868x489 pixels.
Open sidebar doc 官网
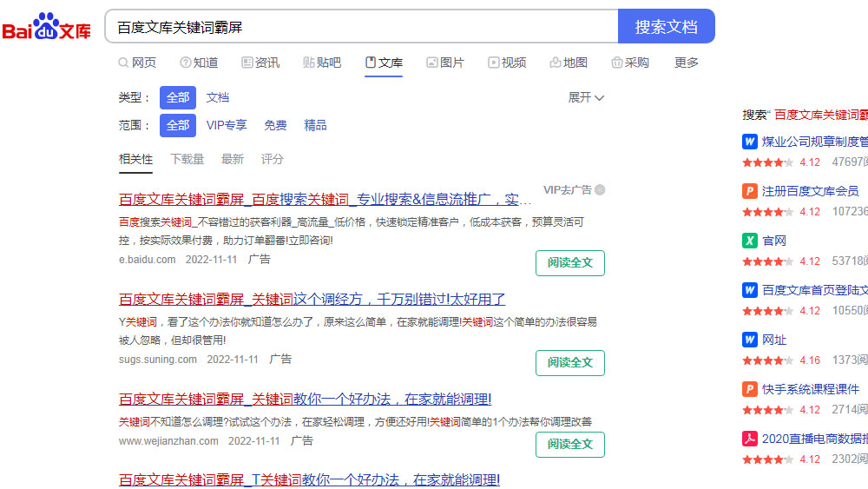774,241
